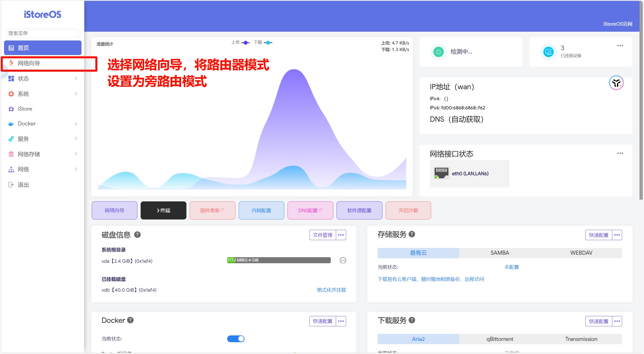Click 格式化并挂载 link for vdb
The image size is (644, 354).
[x=331, y=290]
